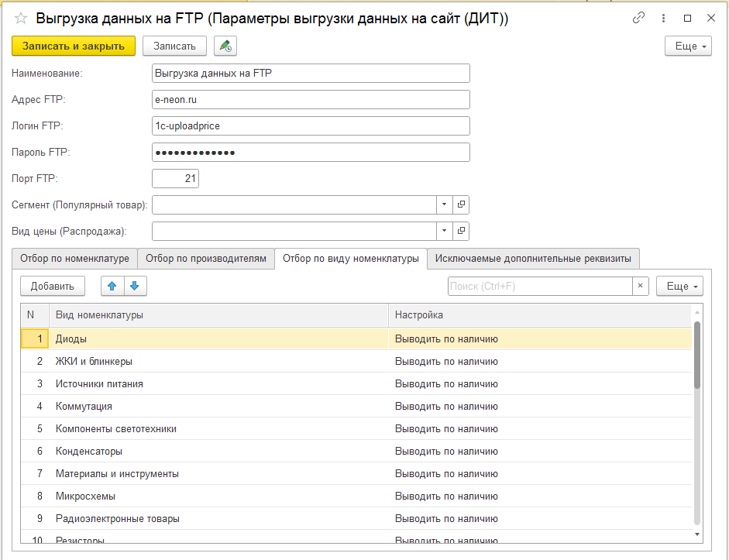Open the top Еще dropdown menu
The image size is (729, 560).
[x=687, y=46]
